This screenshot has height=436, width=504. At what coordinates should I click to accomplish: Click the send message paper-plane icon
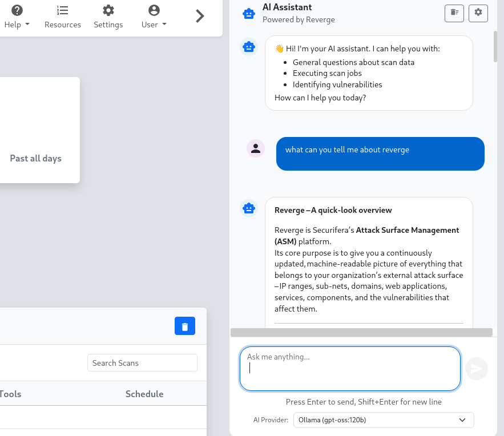(x=476, y=369)
